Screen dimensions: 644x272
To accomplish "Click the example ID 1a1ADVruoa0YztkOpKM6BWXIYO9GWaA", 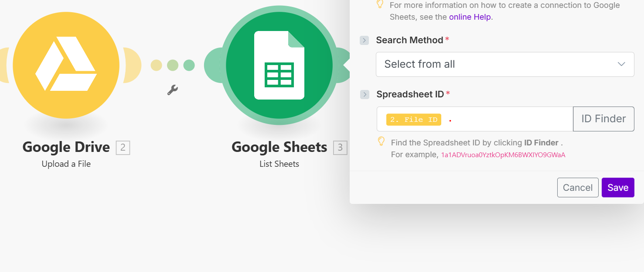I will (x=503, y=155).
